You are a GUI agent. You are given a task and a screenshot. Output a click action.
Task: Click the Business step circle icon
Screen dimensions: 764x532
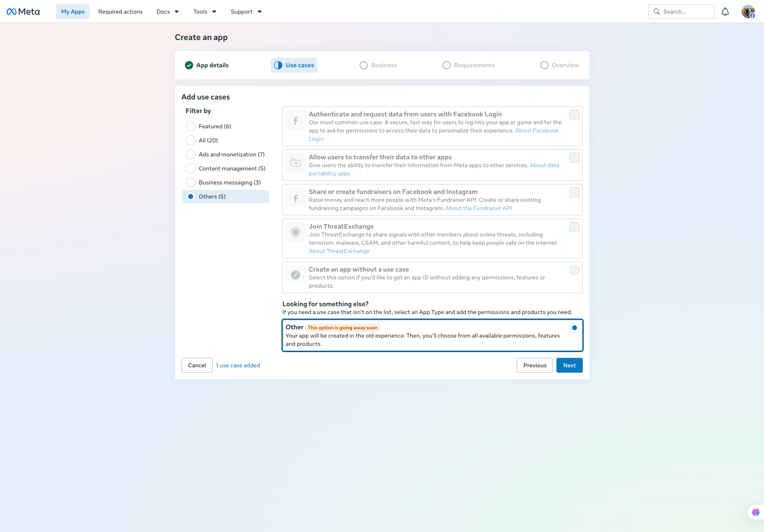coord(364,65)
